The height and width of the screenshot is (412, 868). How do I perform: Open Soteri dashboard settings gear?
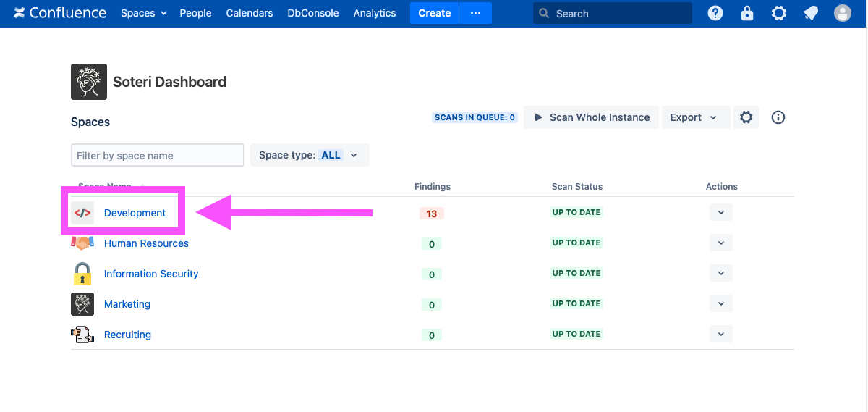tap(746, 117)
